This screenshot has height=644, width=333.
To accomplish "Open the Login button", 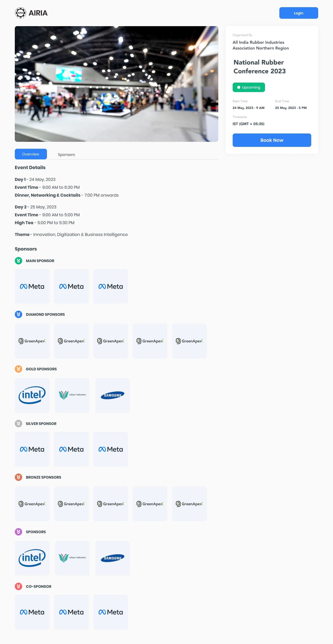I will [299, 13].
